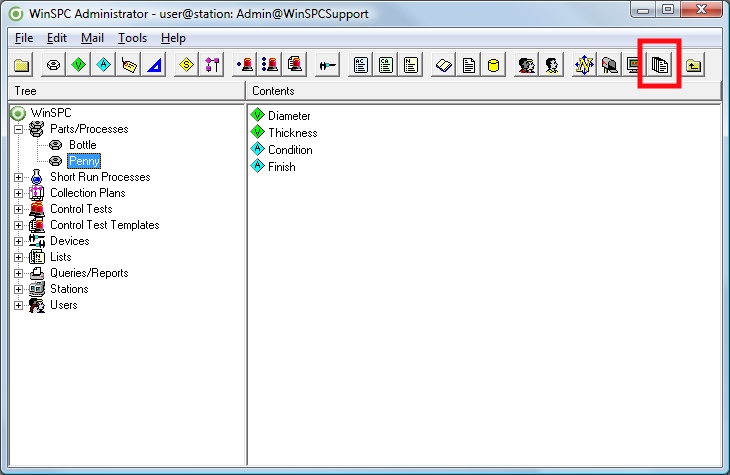Click the station monitor toolbar icon
The image size is (730, 475).
[x=633, y=65]
